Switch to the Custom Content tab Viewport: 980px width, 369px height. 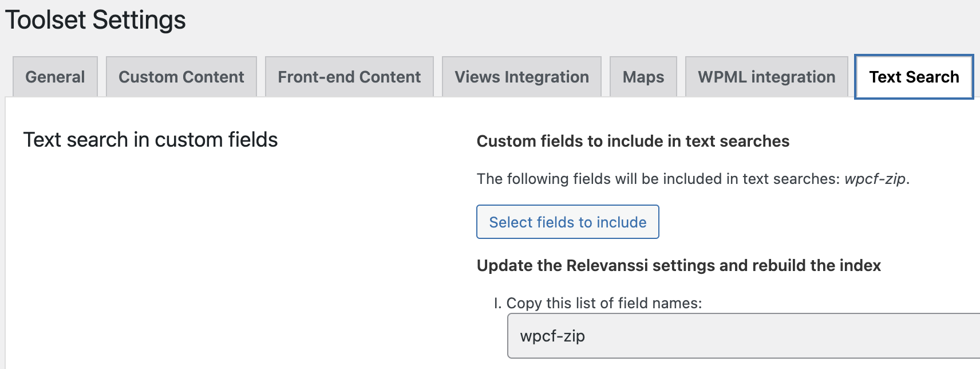point(181,77)
